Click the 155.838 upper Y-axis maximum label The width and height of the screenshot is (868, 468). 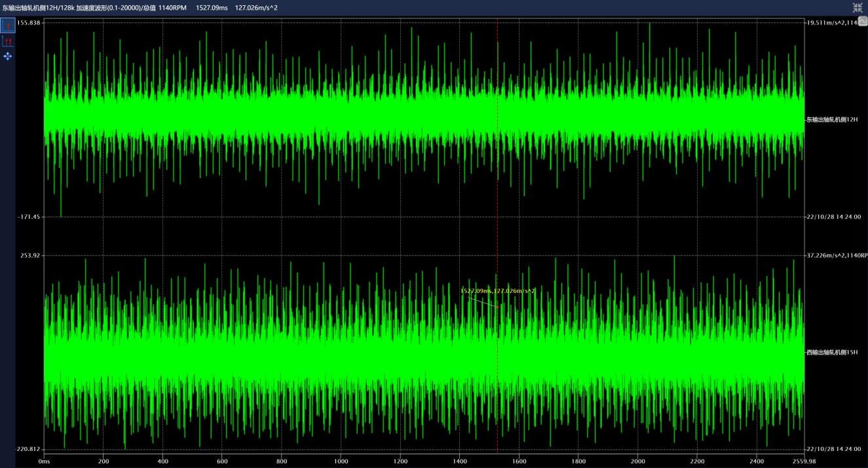point(29,22)
